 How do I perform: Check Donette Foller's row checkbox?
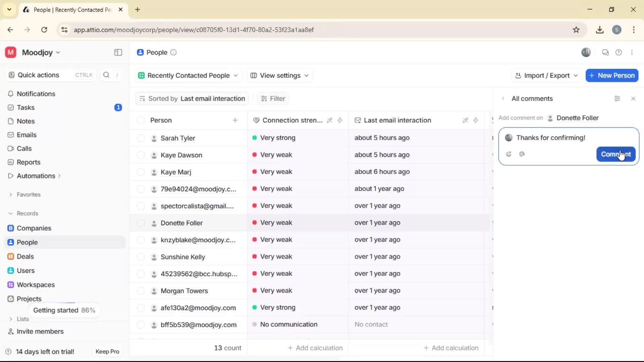141,223
